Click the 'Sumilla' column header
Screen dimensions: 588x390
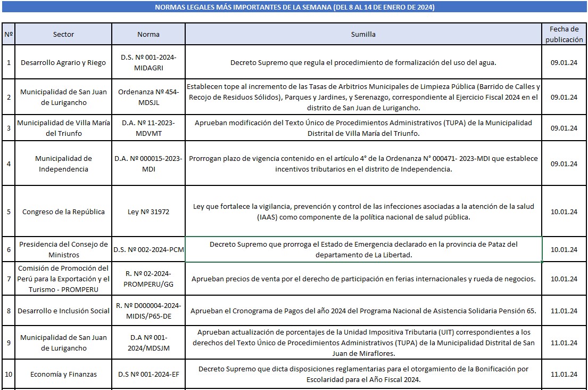point(363,34)
